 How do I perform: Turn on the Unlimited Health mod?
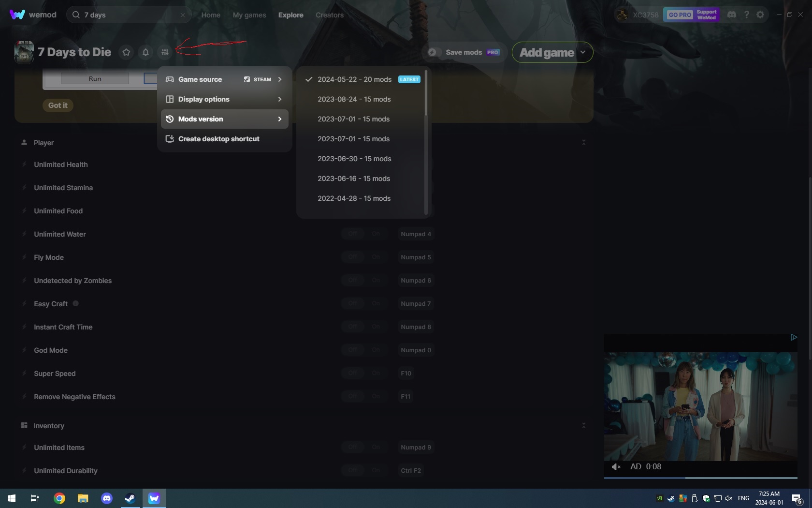coord(376,164)
